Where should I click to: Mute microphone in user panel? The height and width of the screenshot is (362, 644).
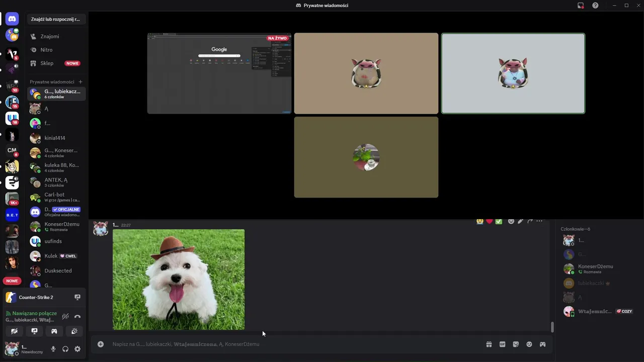[53, 349]
